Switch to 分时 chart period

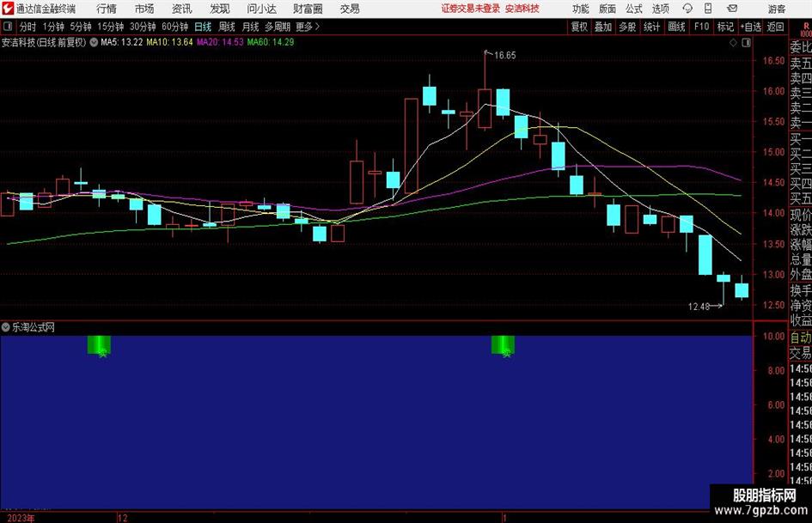28,27
